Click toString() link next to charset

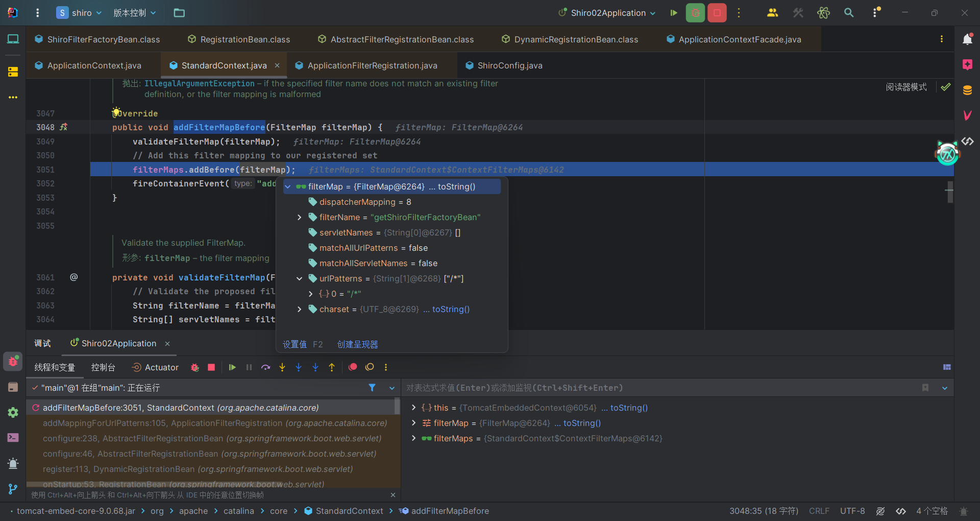point(451,310)
